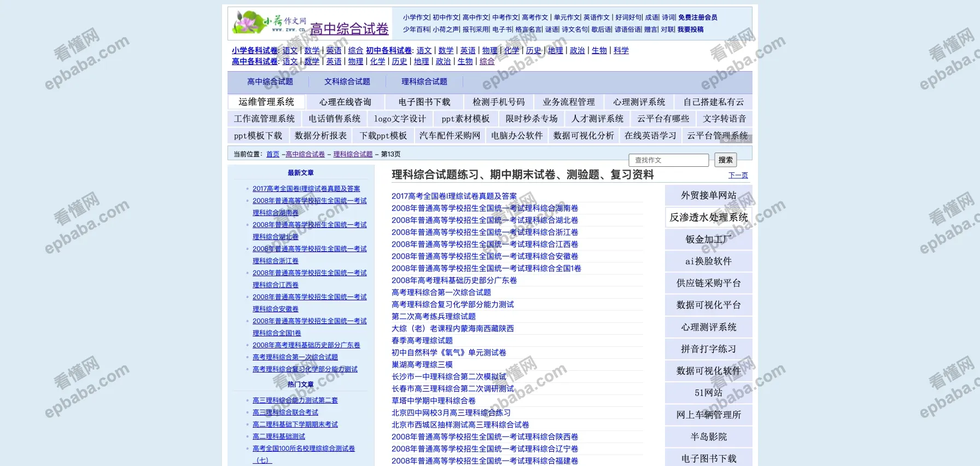Open 春季高考理综试题

coord(422,340)
